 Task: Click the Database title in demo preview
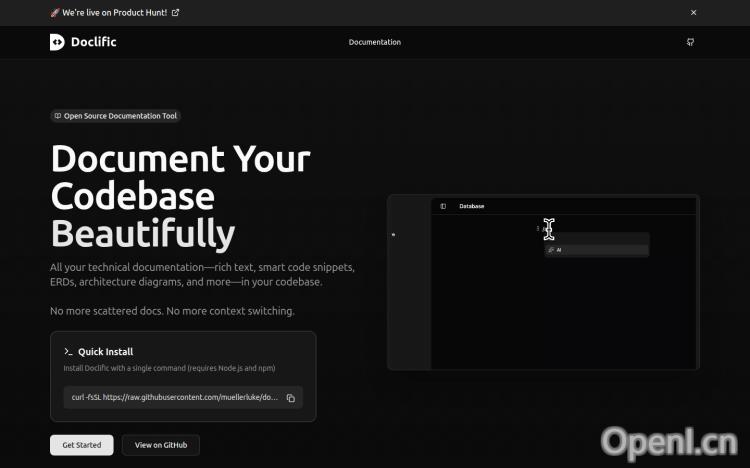click(x=471, y=206)
